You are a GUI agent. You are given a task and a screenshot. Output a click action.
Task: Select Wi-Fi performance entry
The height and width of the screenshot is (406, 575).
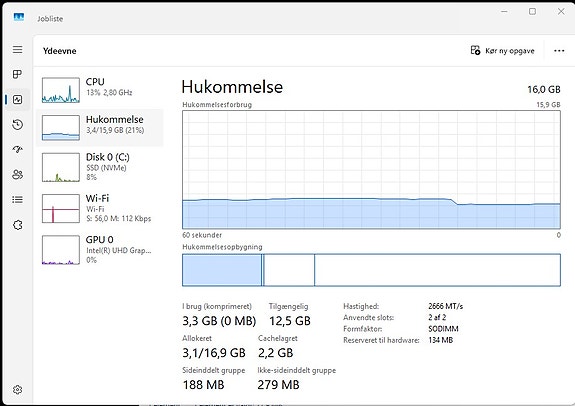[x=100, y=208]
